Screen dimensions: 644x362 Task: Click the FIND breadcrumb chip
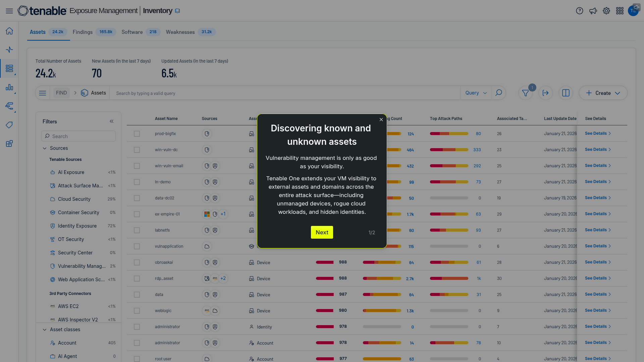(x=61, y=93)
